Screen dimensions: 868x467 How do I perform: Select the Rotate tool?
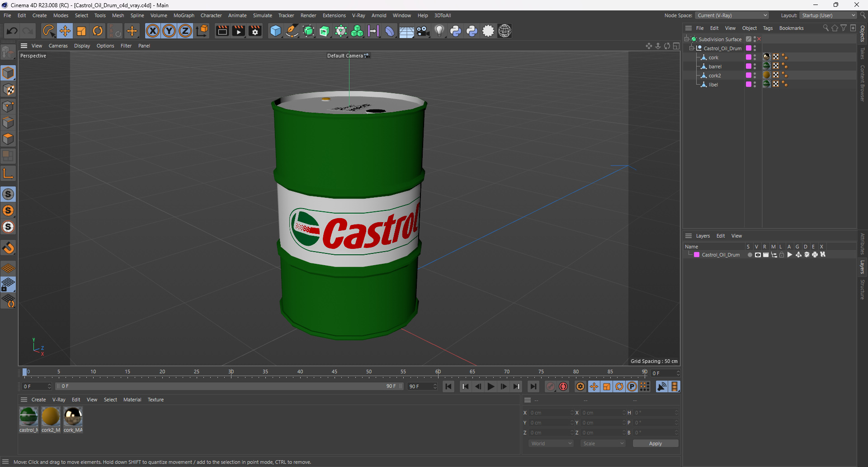(x=98, y=31)
